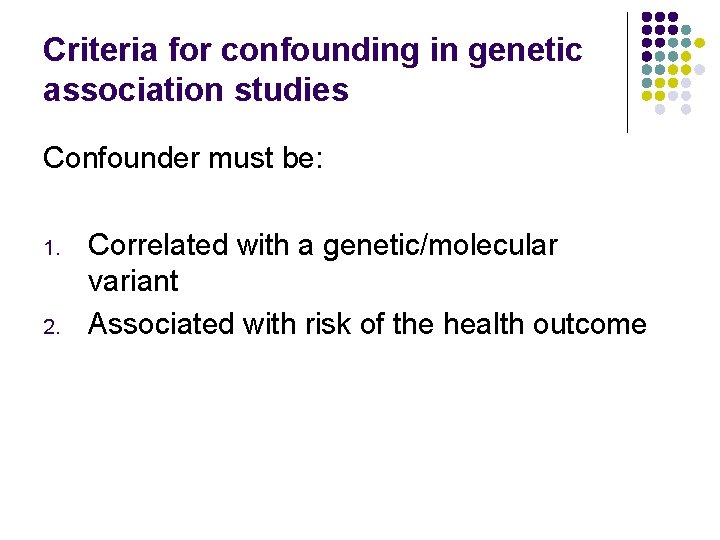
Task: Click the leftmost yellow dot in the grid
Action: [x=647, y=96]
